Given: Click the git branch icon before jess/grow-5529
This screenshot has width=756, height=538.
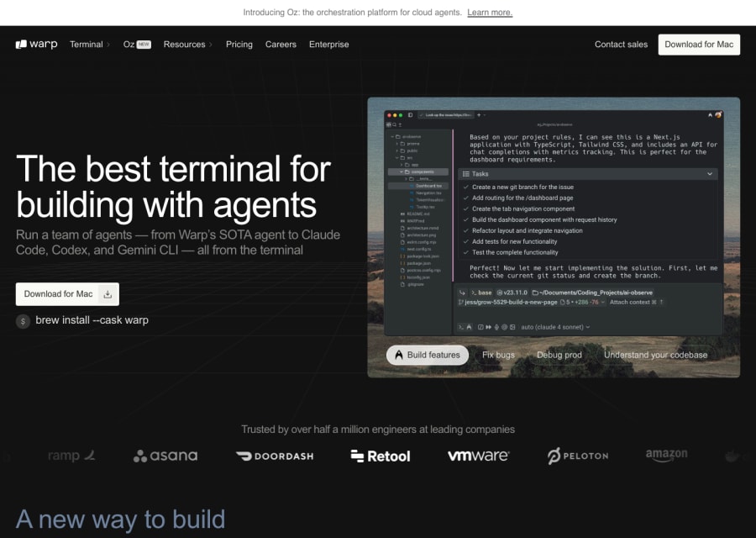Looking at the screenshot, I should 461,302.
